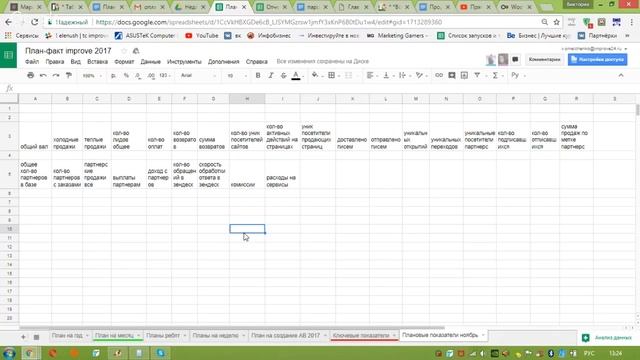Open the Arial font family dropdown
This screenshot has width=640, height=360.
(x=198, y=76)
